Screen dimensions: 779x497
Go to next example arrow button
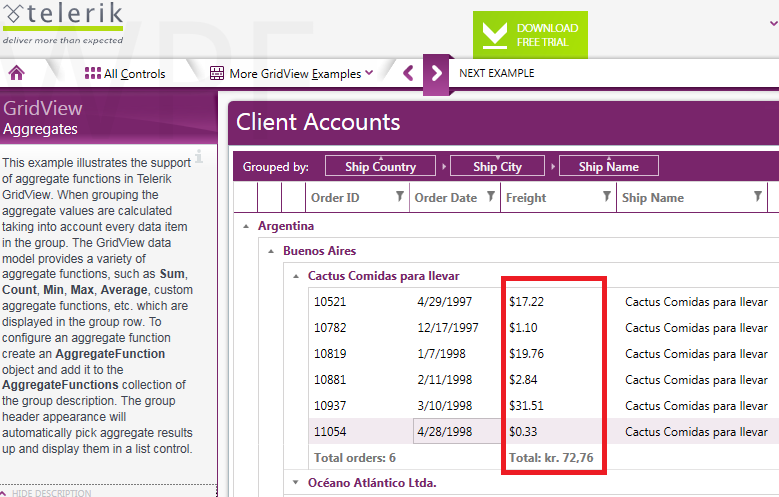click(x=436, y=74)
